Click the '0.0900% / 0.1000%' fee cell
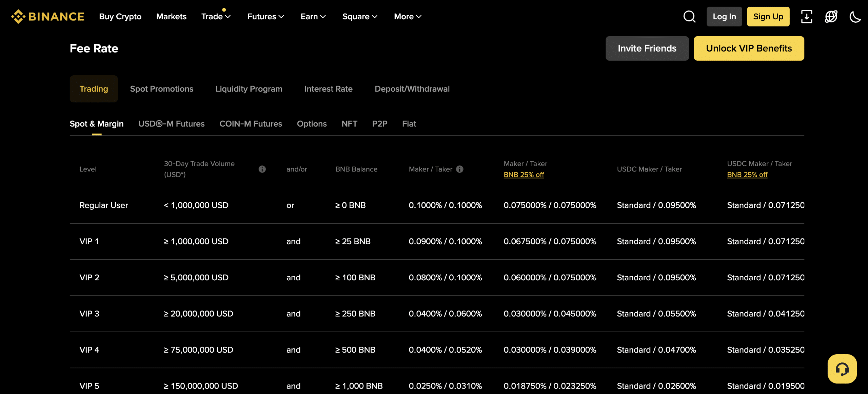The width and height of the screenshot is (868, 394). point(445,241)
